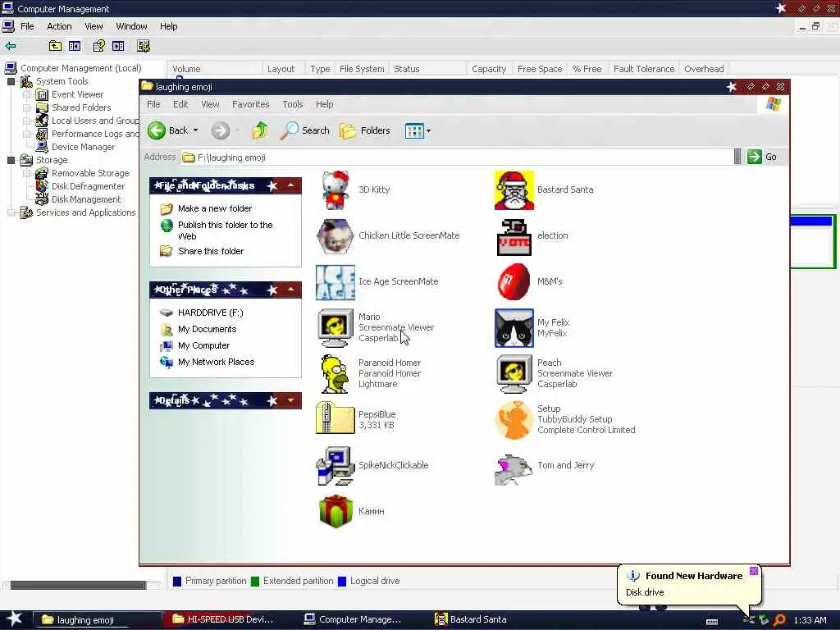Click the Safely Remove Hardware tray icon
840x630 pixels.
(764, 620)
